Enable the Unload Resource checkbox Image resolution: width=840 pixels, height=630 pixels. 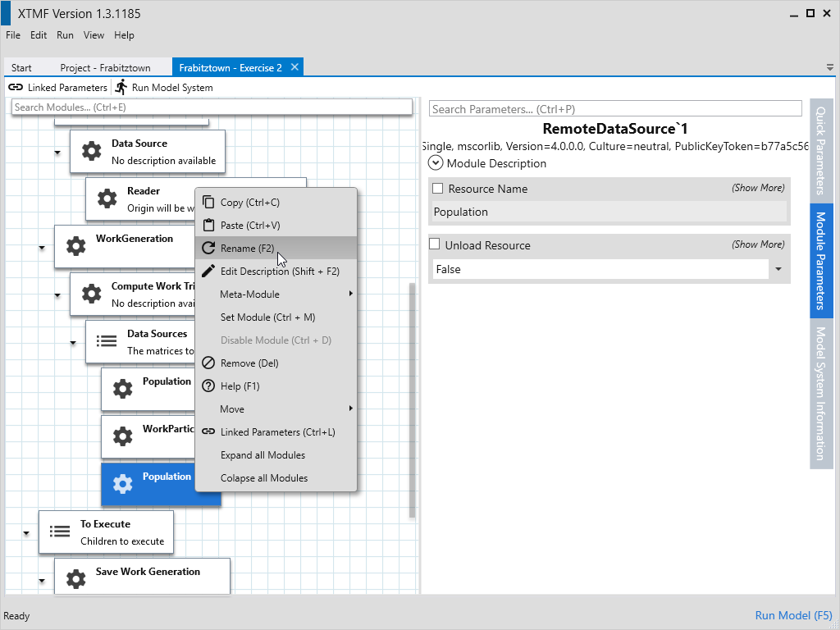tap(437, 245)
